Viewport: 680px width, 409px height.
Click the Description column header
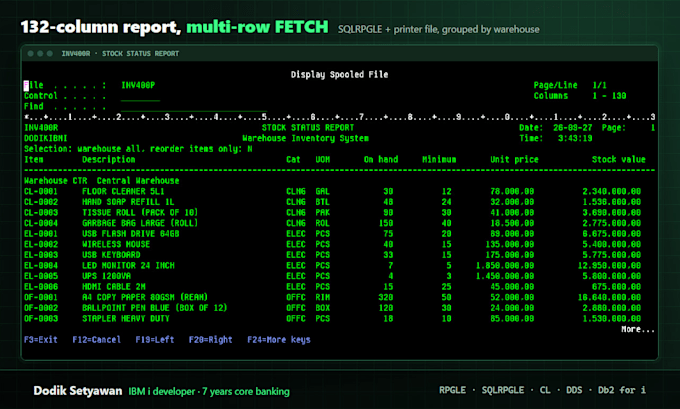click(x=109, y=160)
